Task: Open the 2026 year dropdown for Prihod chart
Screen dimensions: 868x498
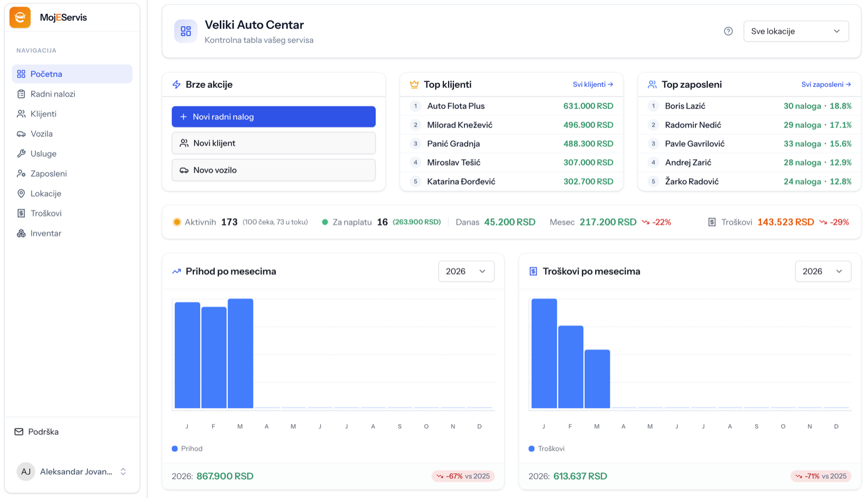Action: (466, 271)
